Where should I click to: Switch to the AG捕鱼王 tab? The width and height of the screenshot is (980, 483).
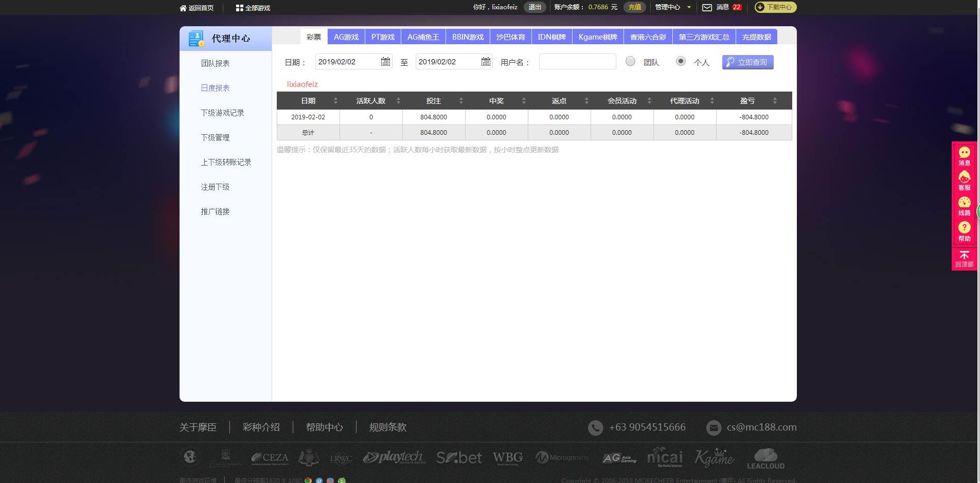423,37
